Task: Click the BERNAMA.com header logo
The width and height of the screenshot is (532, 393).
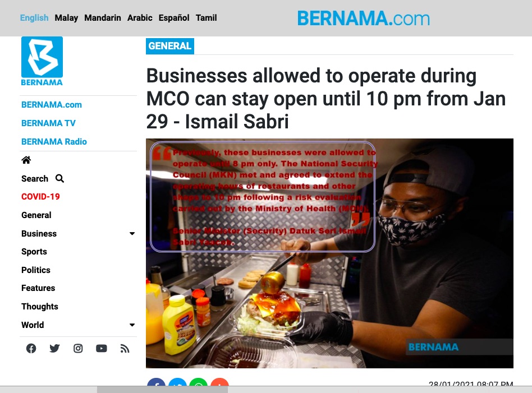Action: [364, 19]
